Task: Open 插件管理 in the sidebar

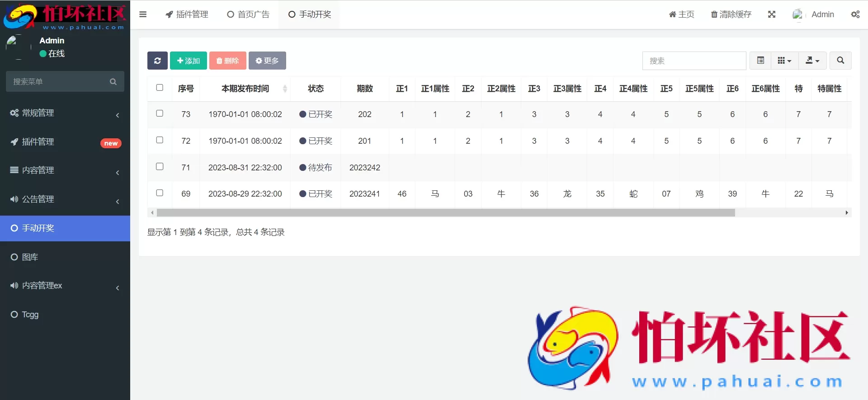Action: 65,142
